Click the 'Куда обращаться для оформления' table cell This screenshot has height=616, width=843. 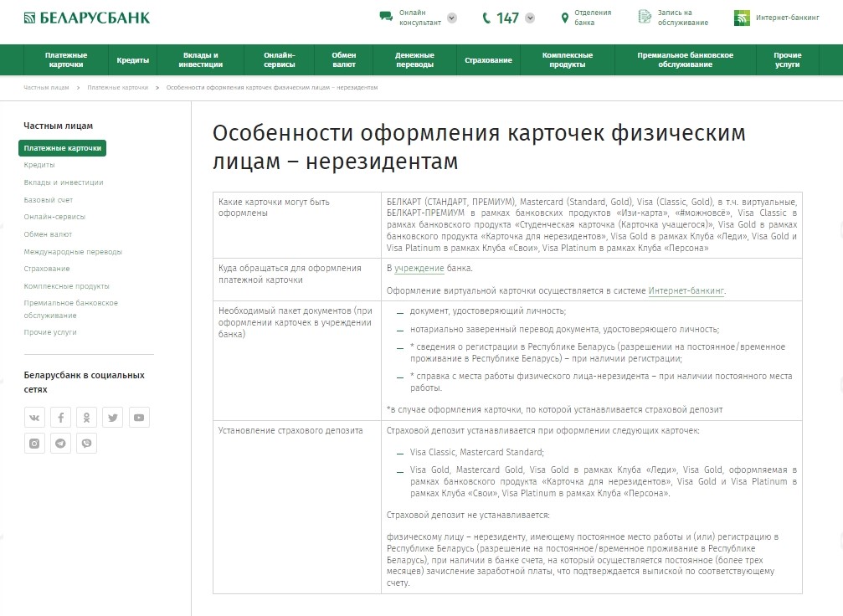[x=297, y=280]
